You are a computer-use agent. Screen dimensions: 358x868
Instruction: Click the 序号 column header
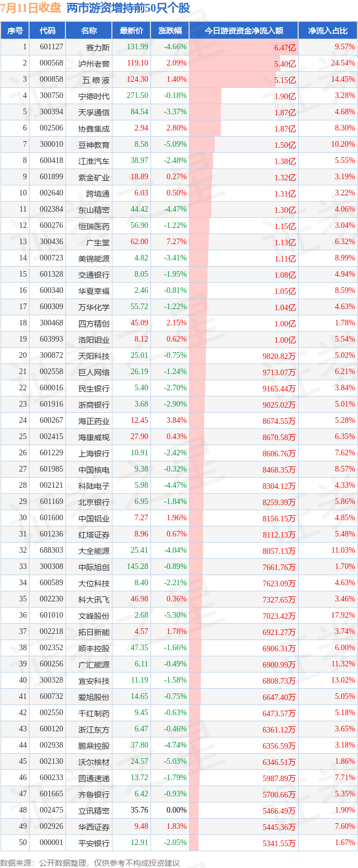point(15,31)
